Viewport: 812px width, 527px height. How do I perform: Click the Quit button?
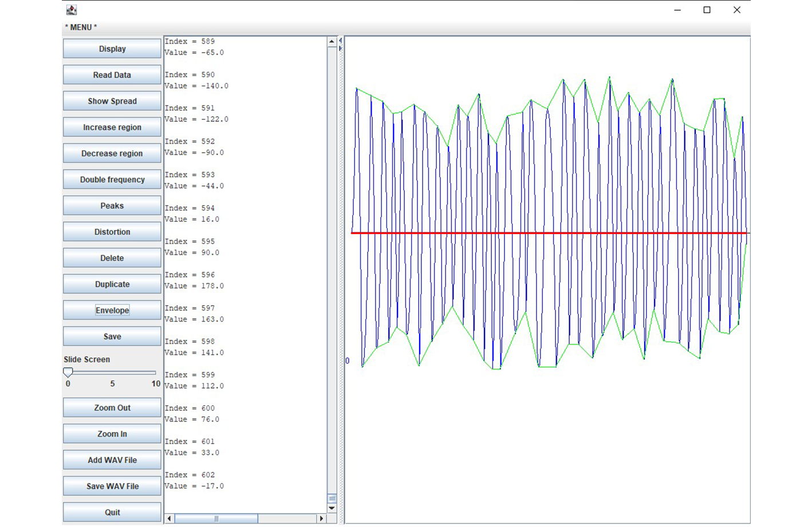coord(112,512)
